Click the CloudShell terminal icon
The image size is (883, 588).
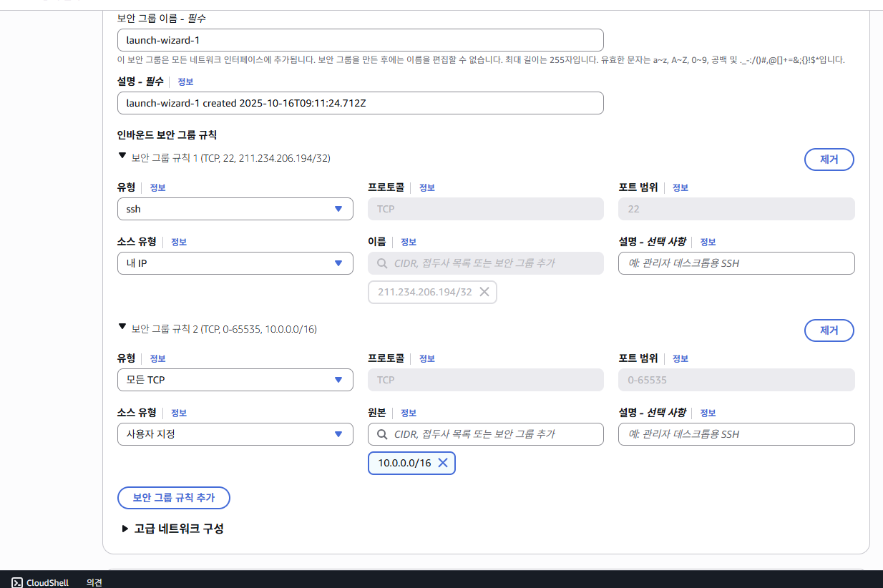pos(16,582)
